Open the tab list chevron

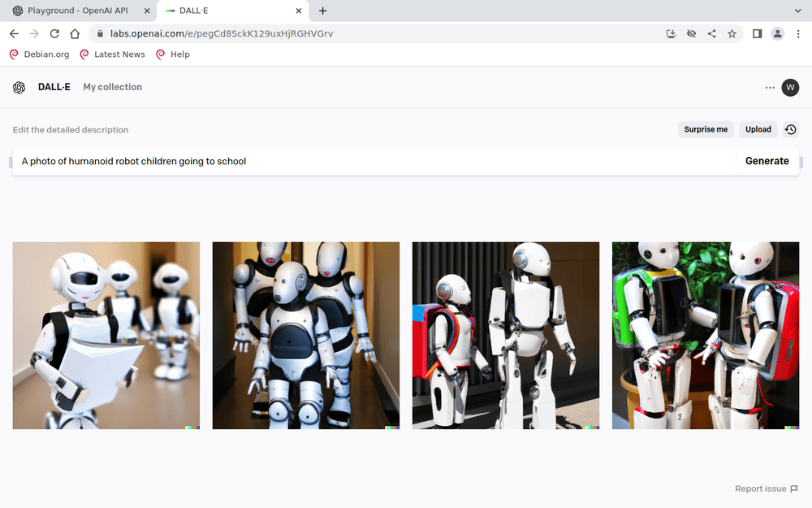point(797,11)
